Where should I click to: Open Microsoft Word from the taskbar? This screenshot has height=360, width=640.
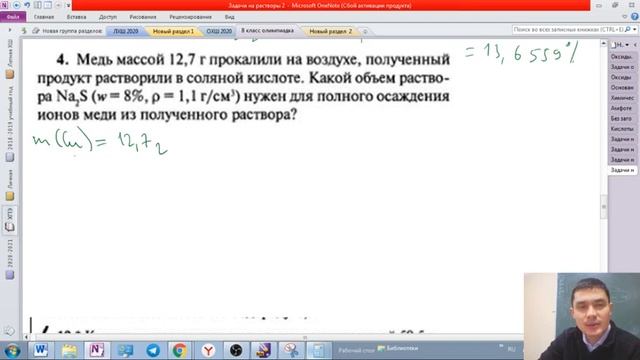(40, 351)
